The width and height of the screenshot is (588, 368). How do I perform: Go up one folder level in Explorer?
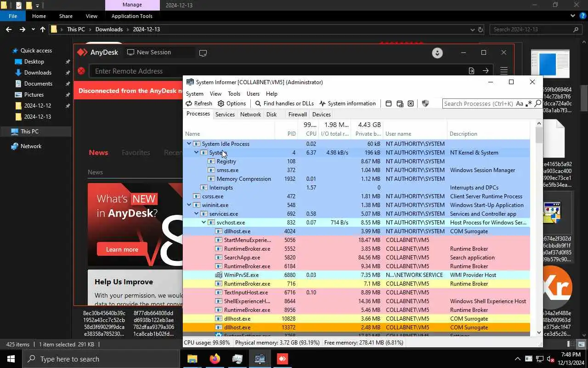[43, 29]
